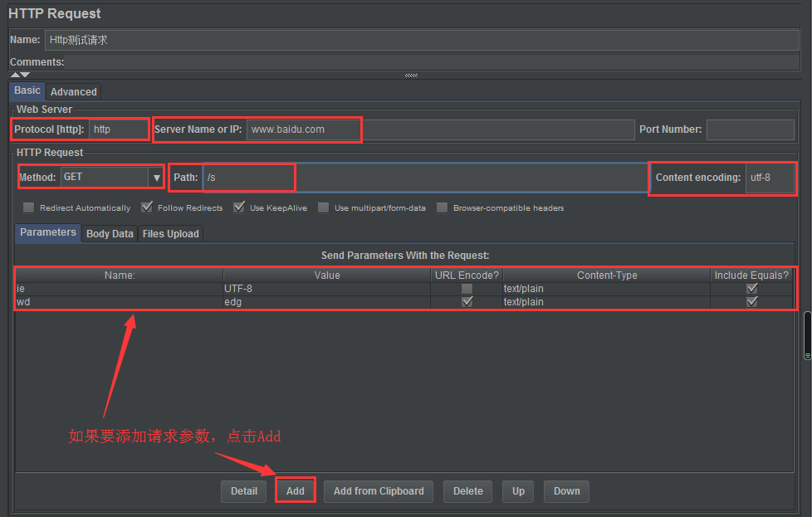Check URL Encode for the ie row
Image resolution: width=812 pixels, height=517 pixels.
point(467,289)
